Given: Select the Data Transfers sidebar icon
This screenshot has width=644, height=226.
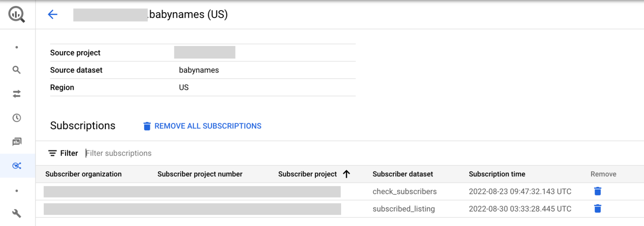Looking at the screenshot, I should point(17,94).
